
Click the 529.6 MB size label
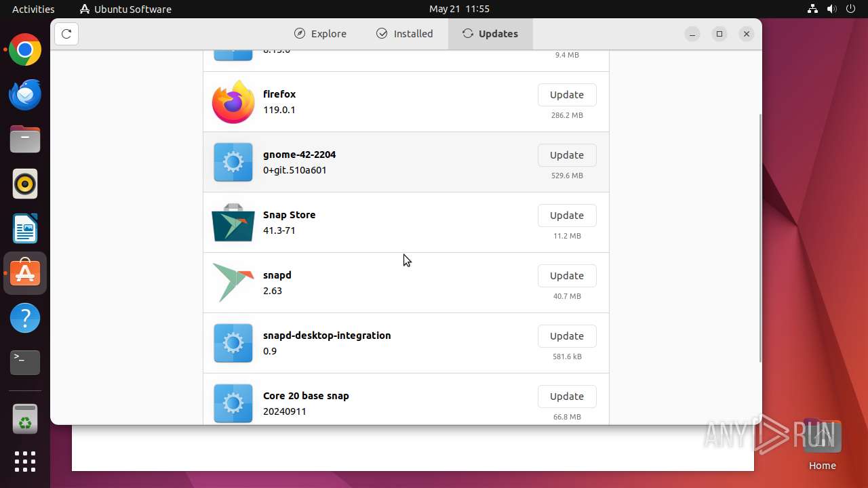pyautogui.click(x=567, y=176)
